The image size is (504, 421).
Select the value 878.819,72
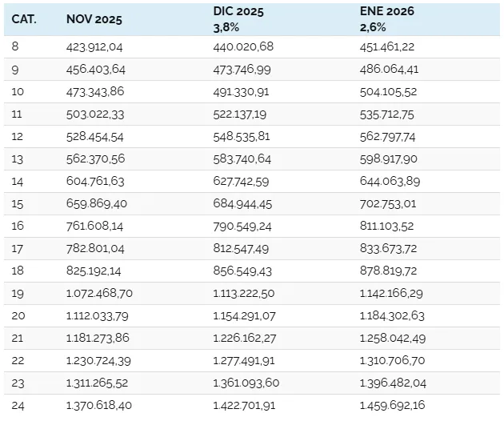[x=389, y=271]
